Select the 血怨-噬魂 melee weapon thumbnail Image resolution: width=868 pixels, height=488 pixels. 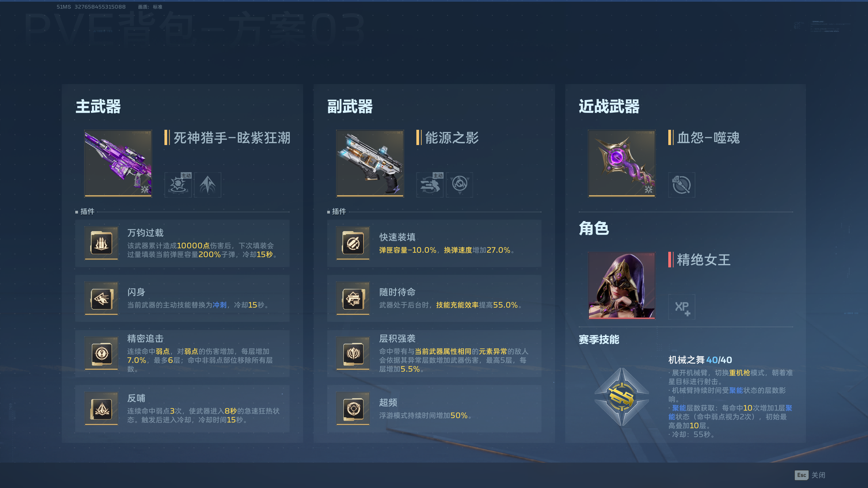622,164
